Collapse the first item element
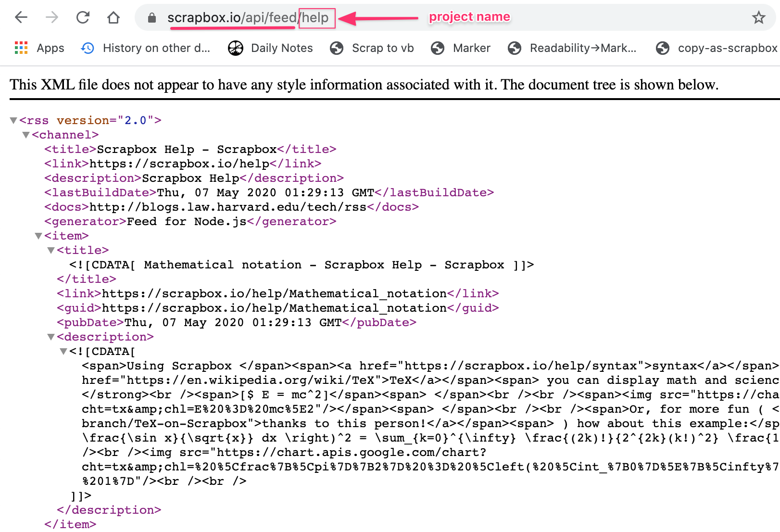This screenshot has height=532, width=780. (38, 236)
